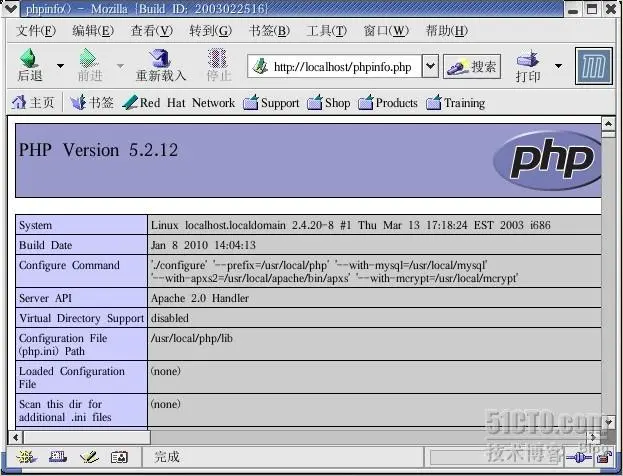Viewport: 623px width, 476px height.
Task: Open the Products bookmark folder
Action: 388,103
